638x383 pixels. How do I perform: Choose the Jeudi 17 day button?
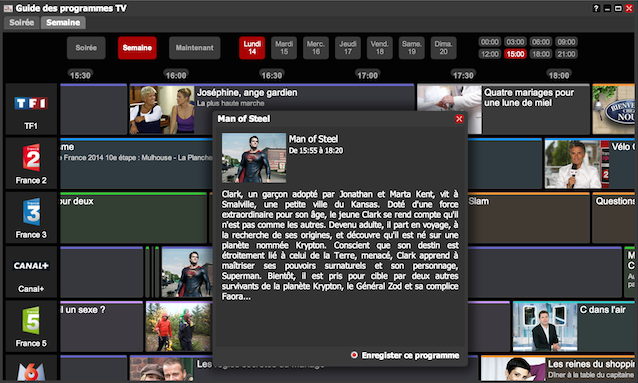[347, 48]
